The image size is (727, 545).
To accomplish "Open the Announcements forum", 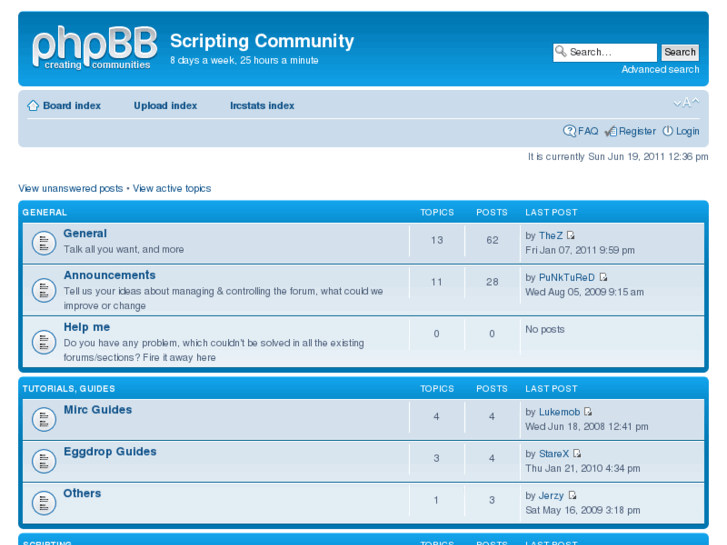I will click(x=109, y=275).
